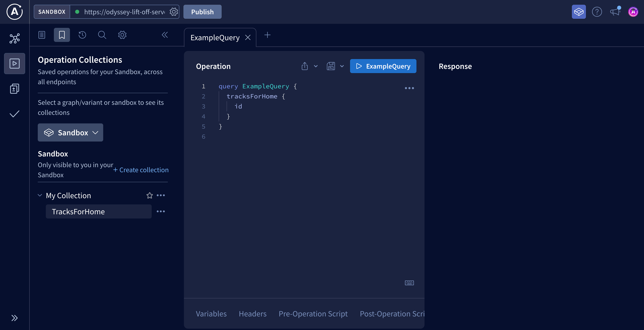Collapse the My Collection section

[x=40, y=195]
